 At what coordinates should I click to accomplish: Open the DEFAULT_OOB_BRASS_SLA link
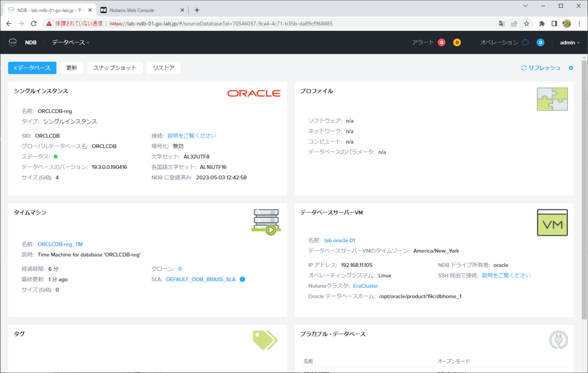tap(201, 280)
